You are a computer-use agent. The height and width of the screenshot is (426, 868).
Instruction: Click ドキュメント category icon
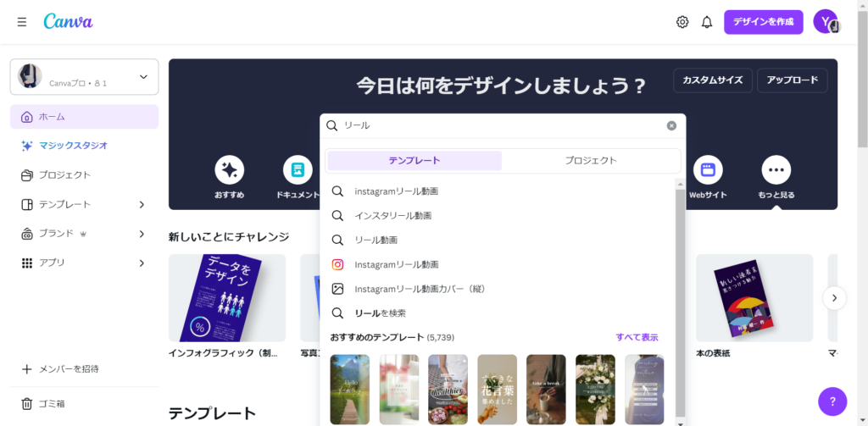click(298, 170)
